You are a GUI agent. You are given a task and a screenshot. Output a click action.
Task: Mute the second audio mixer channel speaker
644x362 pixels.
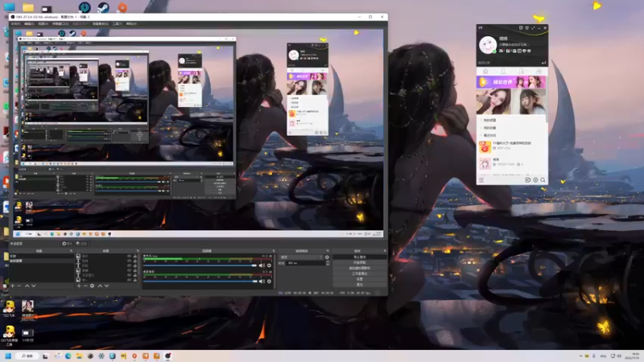[x=262, y=281]
